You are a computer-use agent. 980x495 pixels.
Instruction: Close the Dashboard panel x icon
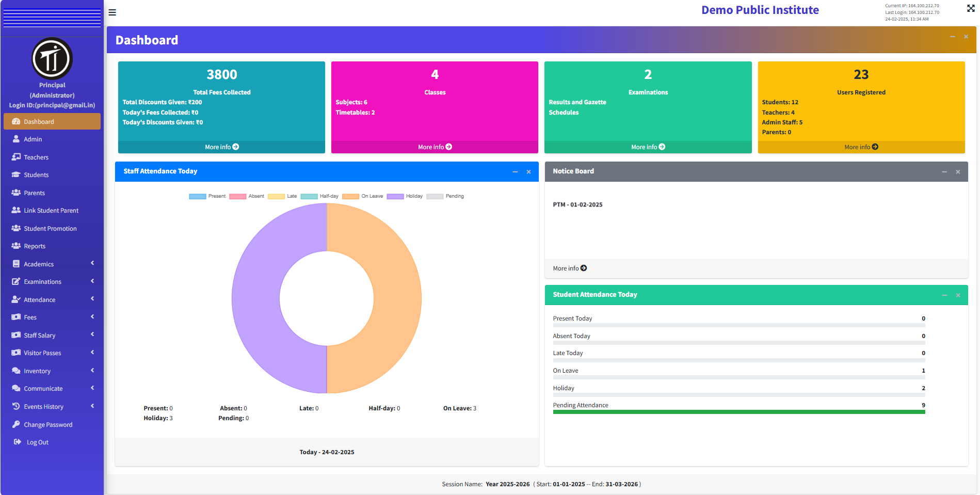pyautogui.click(x=966, y=37)
